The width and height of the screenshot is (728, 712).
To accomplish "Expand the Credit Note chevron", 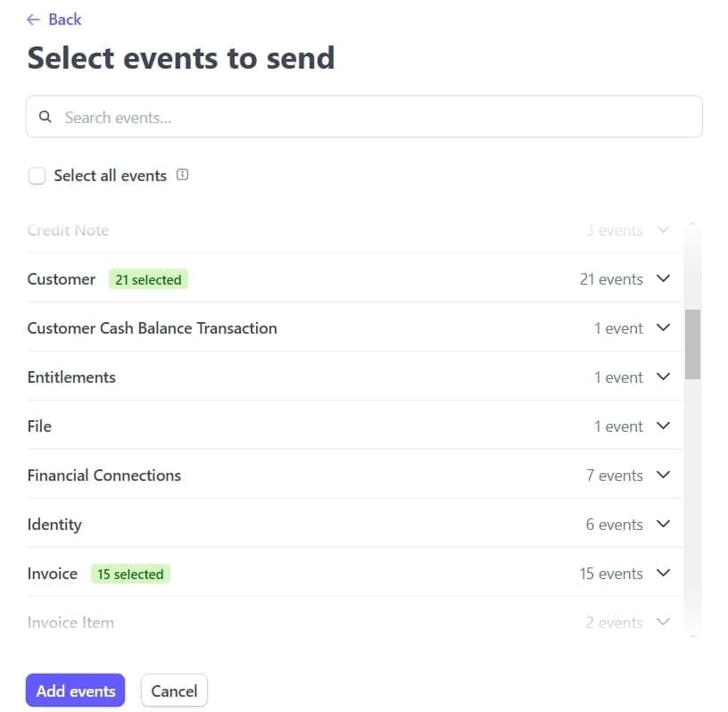I will (663, 229).
